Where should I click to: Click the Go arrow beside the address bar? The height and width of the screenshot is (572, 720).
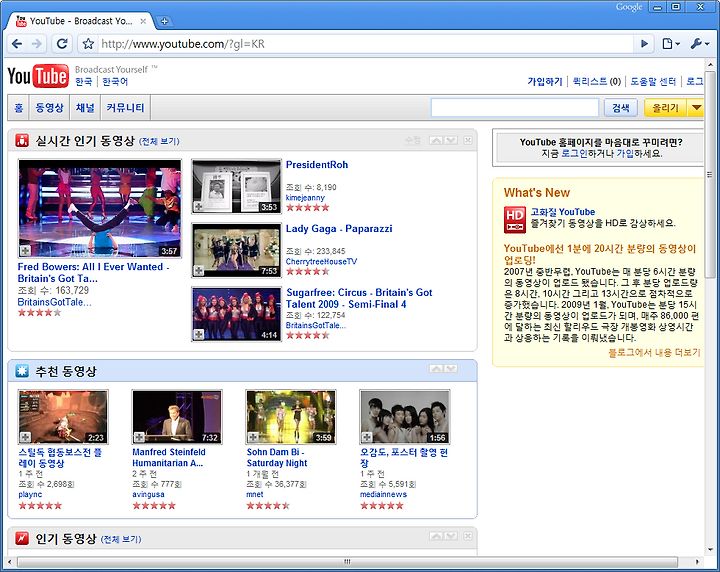pyautogui.click(x=644, y=44)
